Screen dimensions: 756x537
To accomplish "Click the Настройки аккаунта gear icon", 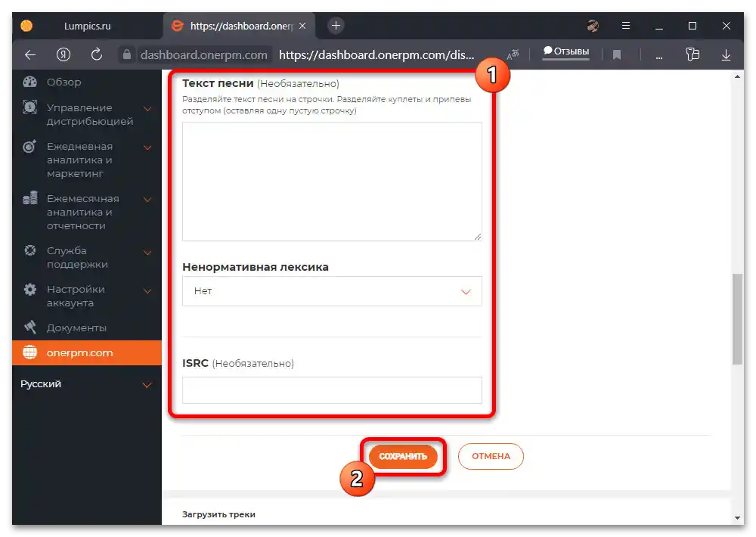I will (x=30, y=289).
